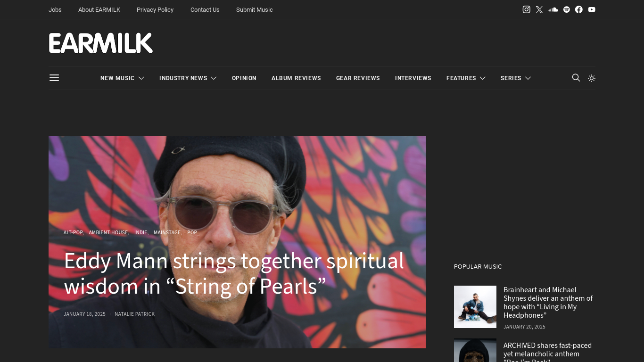Open the hamburger menu icon
This screenshot has width=644, height=362.
pos(54,78)
